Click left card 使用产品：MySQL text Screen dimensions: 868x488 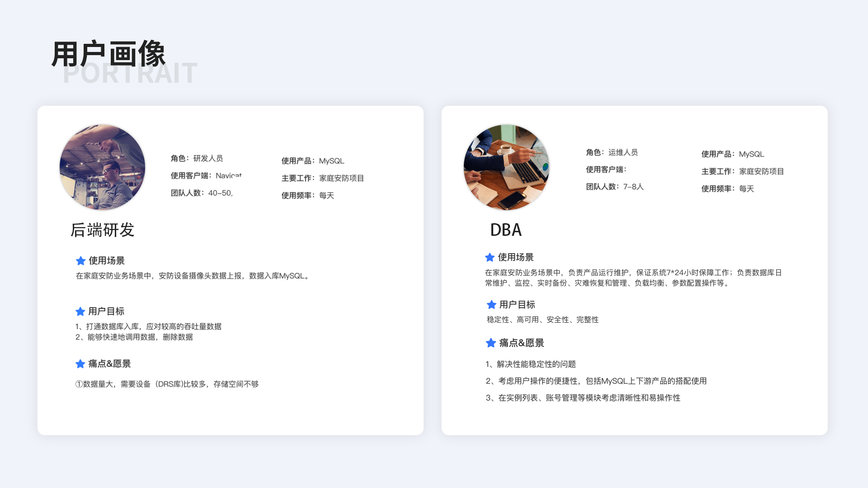tap(312, 161)
